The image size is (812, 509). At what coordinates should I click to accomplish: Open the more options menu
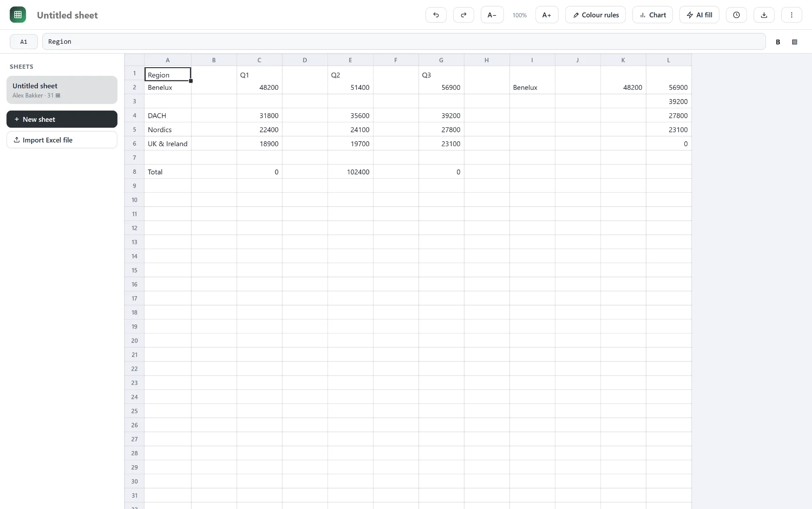[x=791, y=15]
